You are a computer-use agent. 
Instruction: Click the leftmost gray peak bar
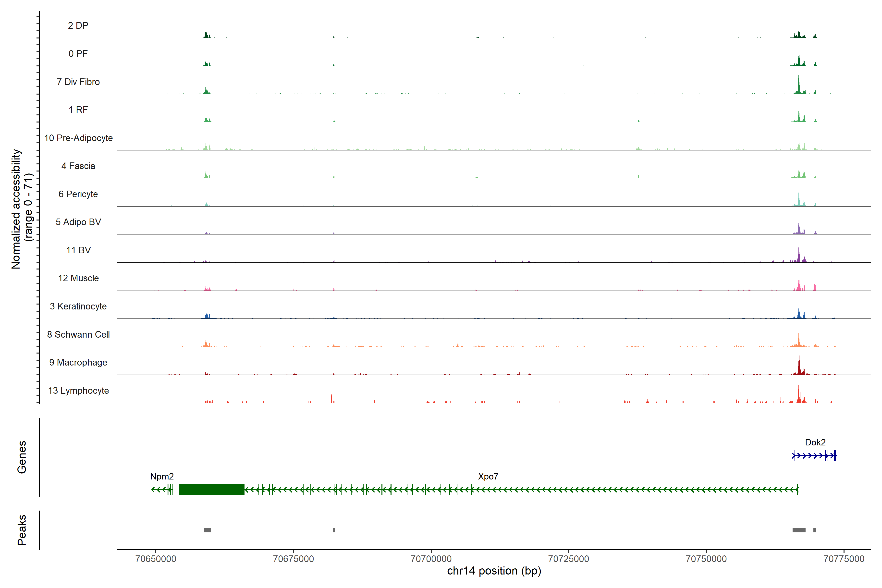point(207,530)
